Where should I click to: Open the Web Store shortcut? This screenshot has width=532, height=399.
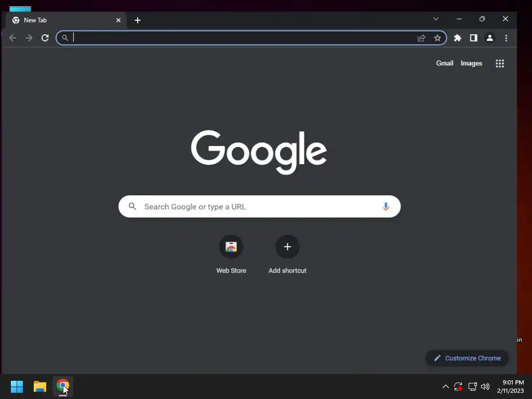tap(231, 255)
